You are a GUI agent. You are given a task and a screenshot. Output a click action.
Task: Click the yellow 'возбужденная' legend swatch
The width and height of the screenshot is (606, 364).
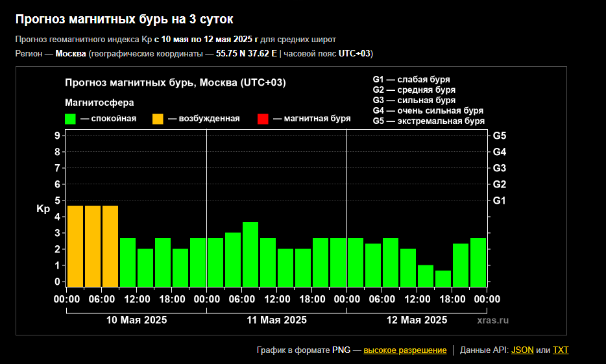coord(158,119)
